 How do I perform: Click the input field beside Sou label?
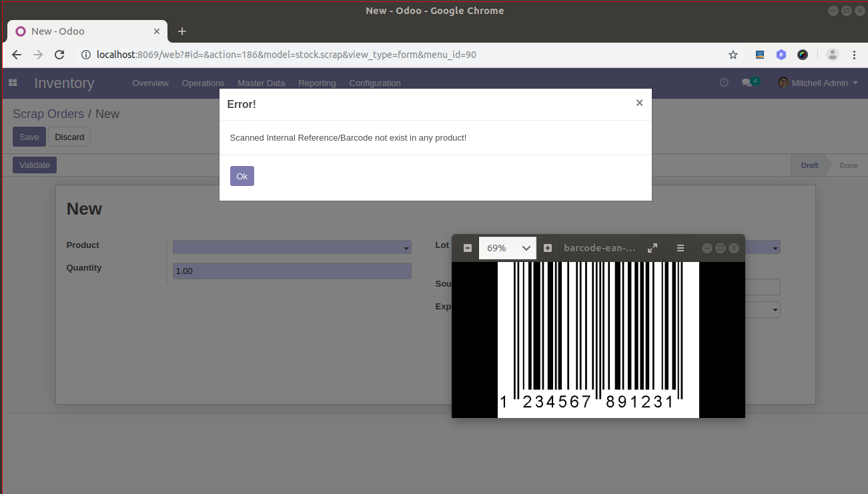pyautogui.click(x=763, y=287)
